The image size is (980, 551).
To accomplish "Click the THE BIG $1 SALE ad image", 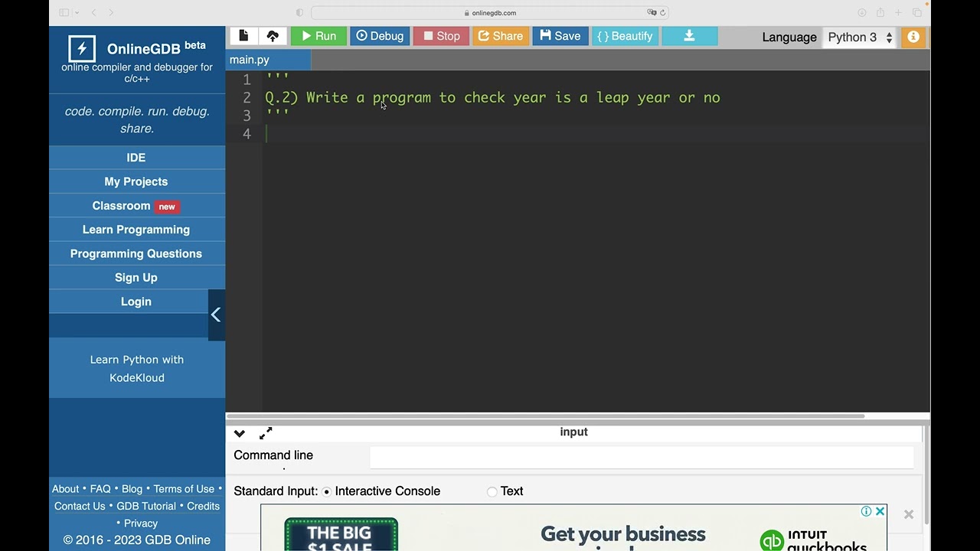I will [x=341, y=535].
